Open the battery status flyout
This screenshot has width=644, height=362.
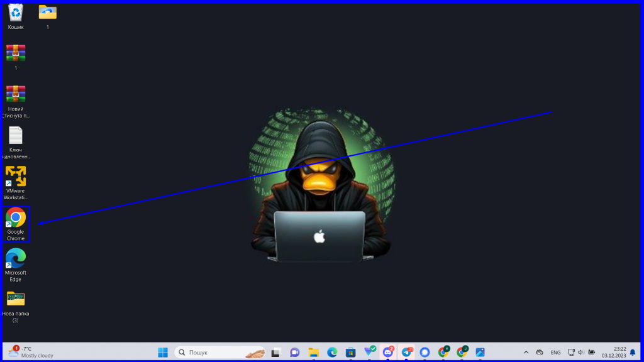[592, 352]
